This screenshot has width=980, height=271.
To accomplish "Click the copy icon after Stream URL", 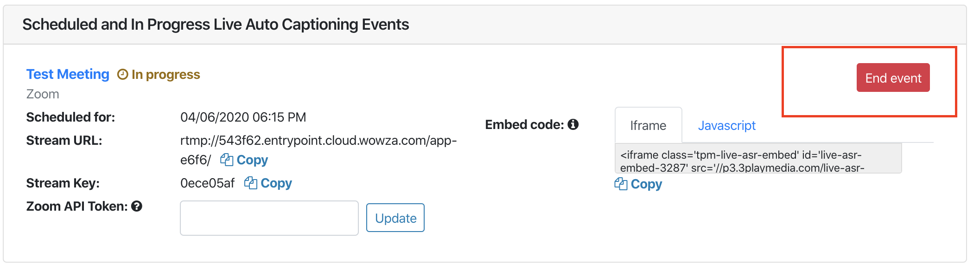I will [x=226, y=160].
